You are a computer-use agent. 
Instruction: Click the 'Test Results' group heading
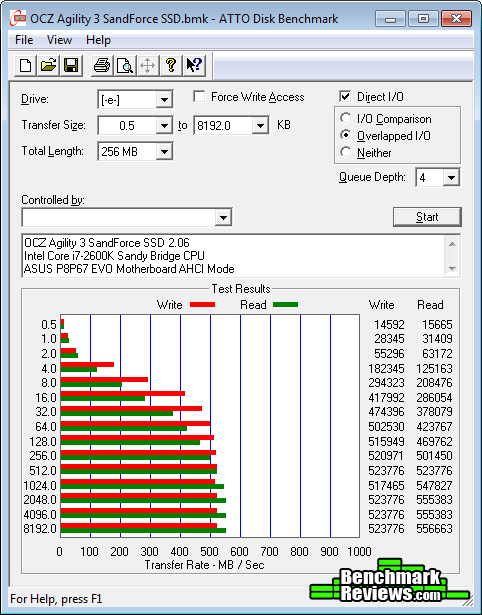[x=241, y=289]
